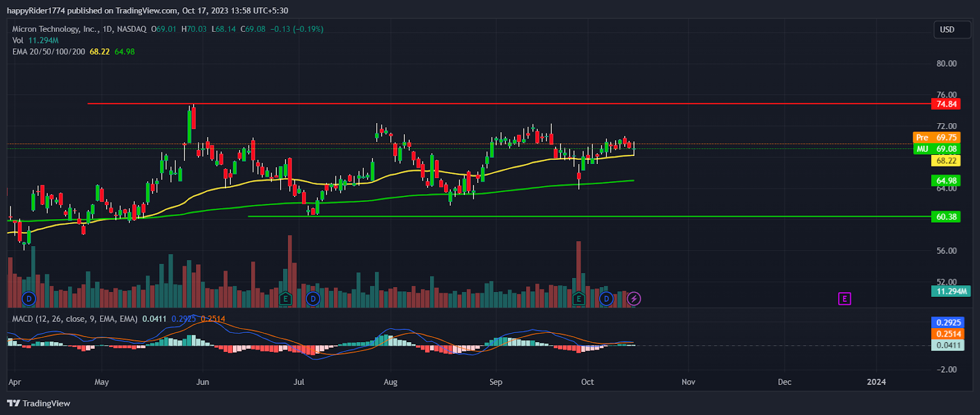Select the green 60.38 support price label
The image size is (980, 415).
pyautogui.click(x=946, y=217)
